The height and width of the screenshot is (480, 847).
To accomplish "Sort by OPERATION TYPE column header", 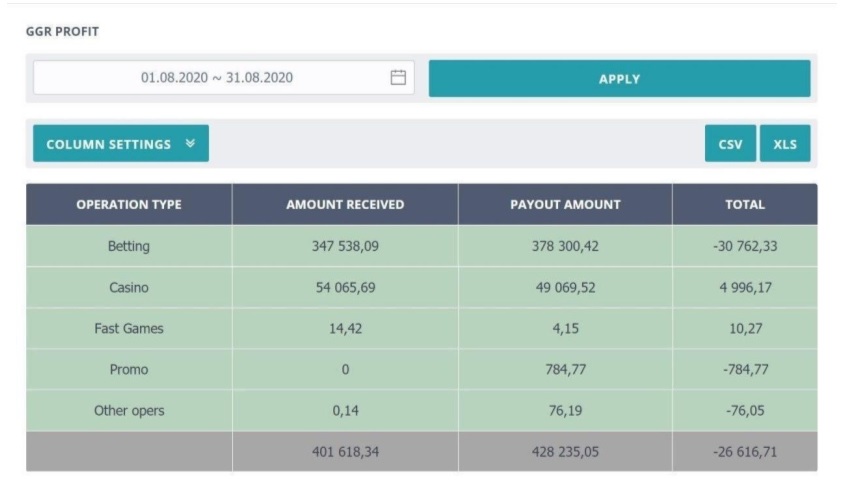I will coord(129,205).
